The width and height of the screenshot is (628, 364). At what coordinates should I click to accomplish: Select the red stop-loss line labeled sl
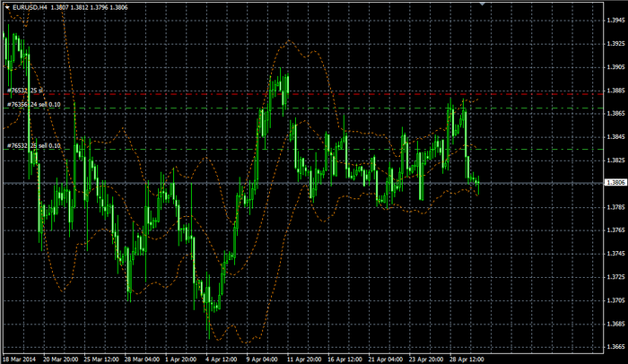[x=303, y=94]
